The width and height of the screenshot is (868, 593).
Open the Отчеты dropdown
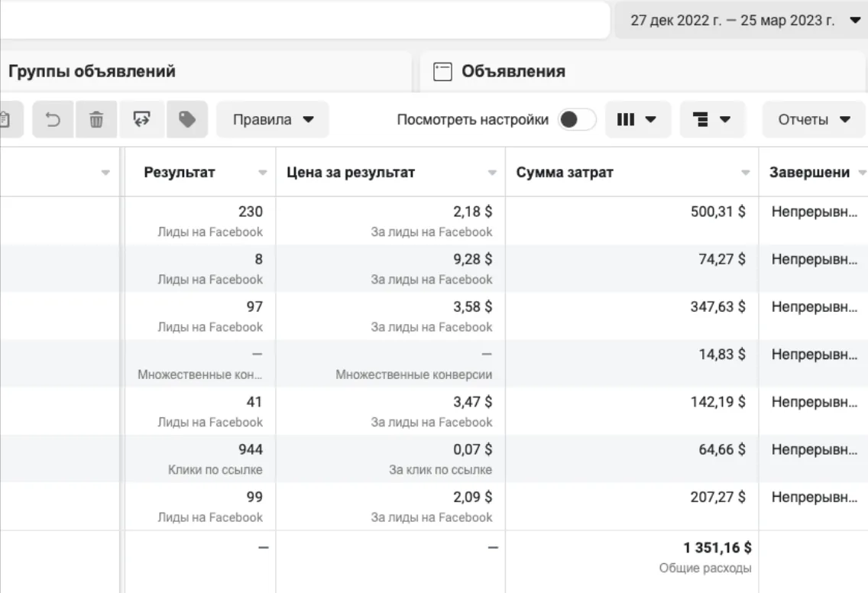pos(813,120)
